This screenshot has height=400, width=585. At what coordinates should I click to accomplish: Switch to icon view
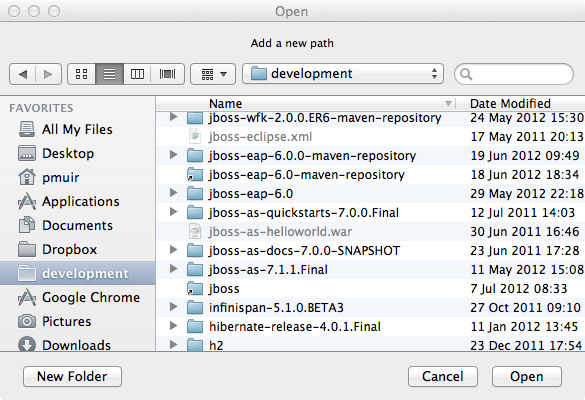(x=81, y=74)
